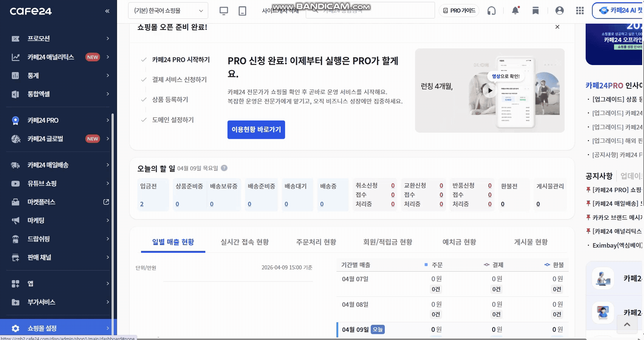Screen dimensions: 644x340
Task: Open the 카페24 오프라인 banner thumbnail
Action: click(615, 44)
